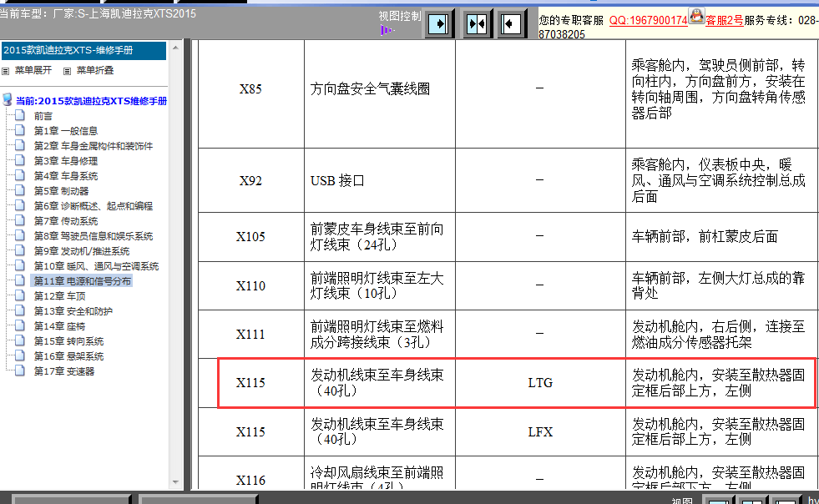This screenshot has width=819, height=504.
Task: Click the page icon beside 第4章 车身系统
Action: point(20,175)
